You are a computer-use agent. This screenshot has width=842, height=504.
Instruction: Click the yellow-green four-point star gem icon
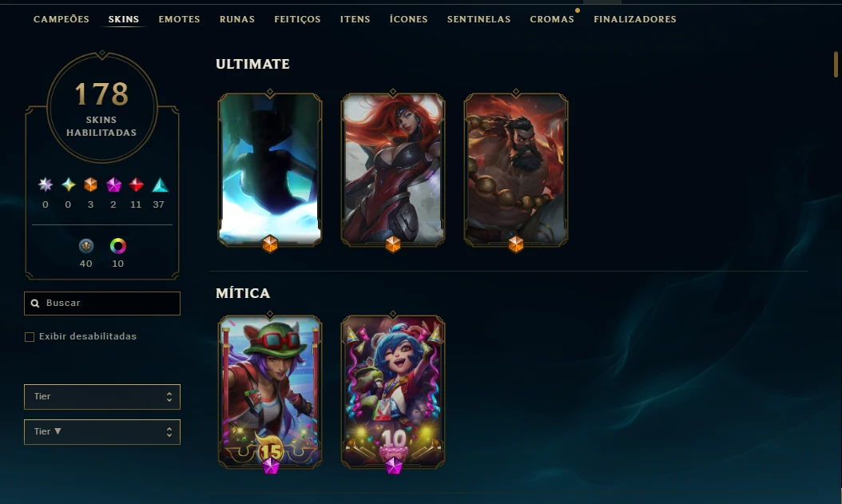pyautogui.click(x=68, y=185)
